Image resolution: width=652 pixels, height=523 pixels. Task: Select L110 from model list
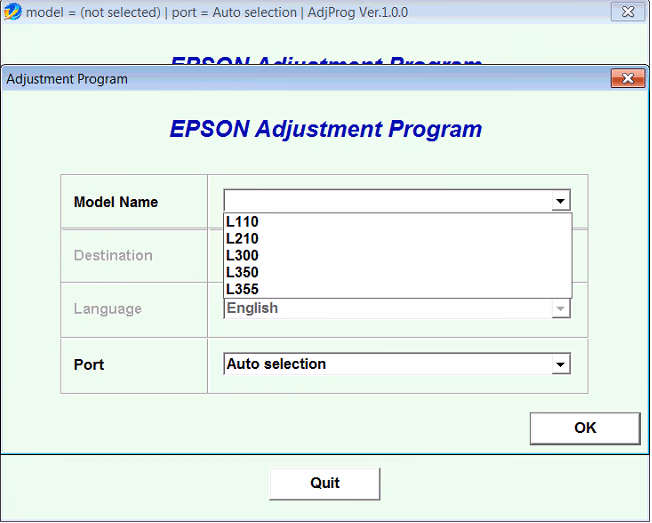398,222
